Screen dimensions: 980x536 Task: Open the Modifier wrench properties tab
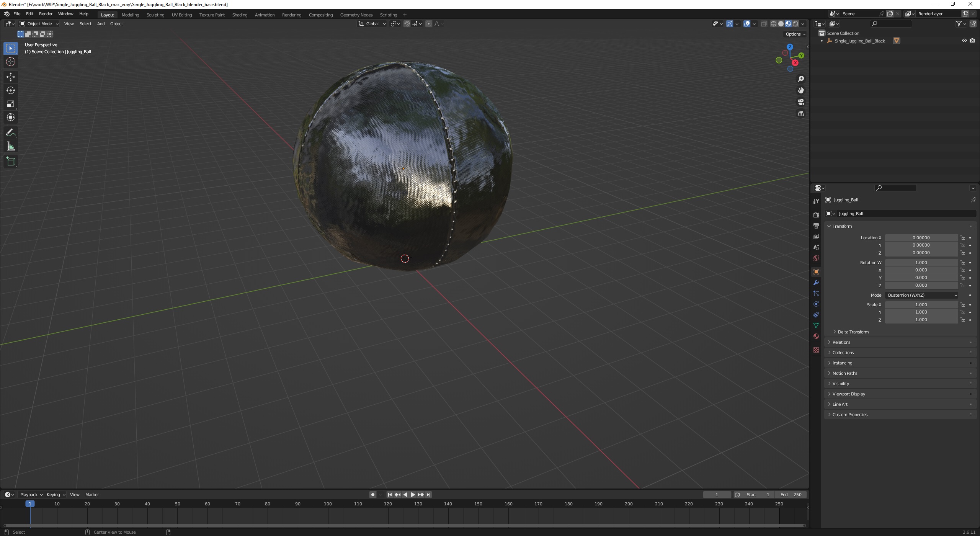(x=816, y=283)
